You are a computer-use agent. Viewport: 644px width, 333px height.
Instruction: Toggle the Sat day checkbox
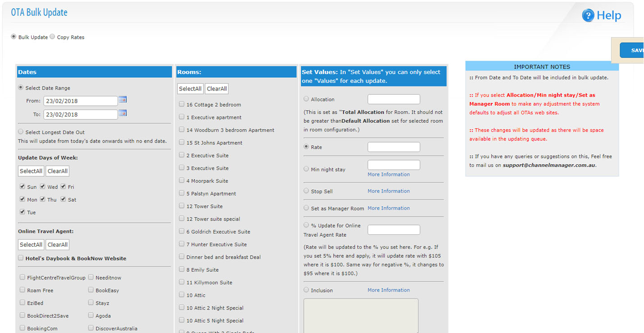(x=63, y=199)
